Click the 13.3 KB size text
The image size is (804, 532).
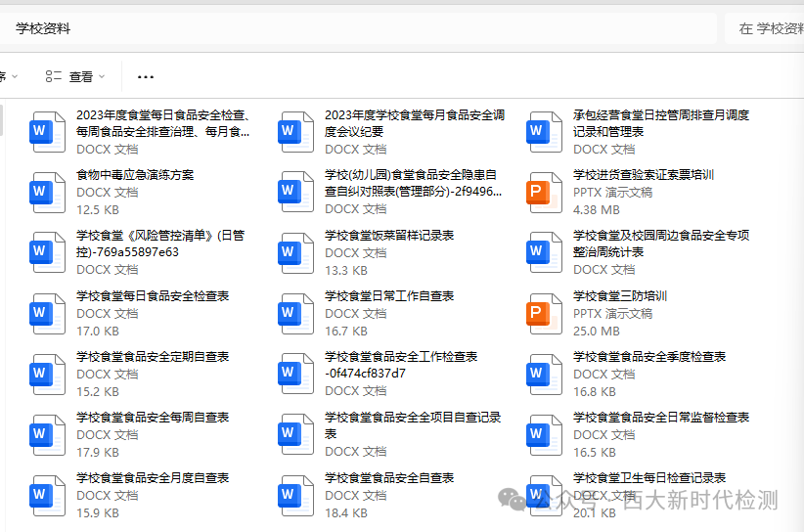[346, 271]
